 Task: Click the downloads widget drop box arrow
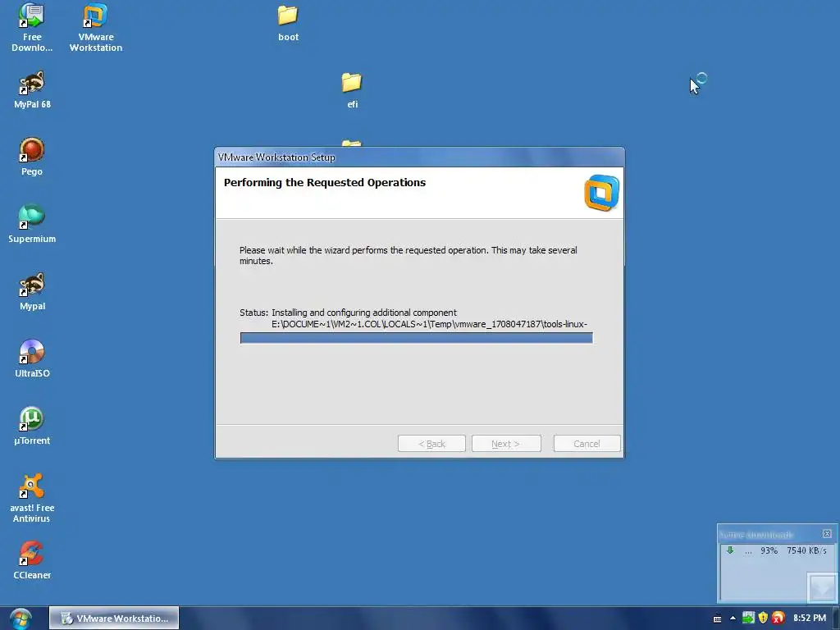point(822,587)
